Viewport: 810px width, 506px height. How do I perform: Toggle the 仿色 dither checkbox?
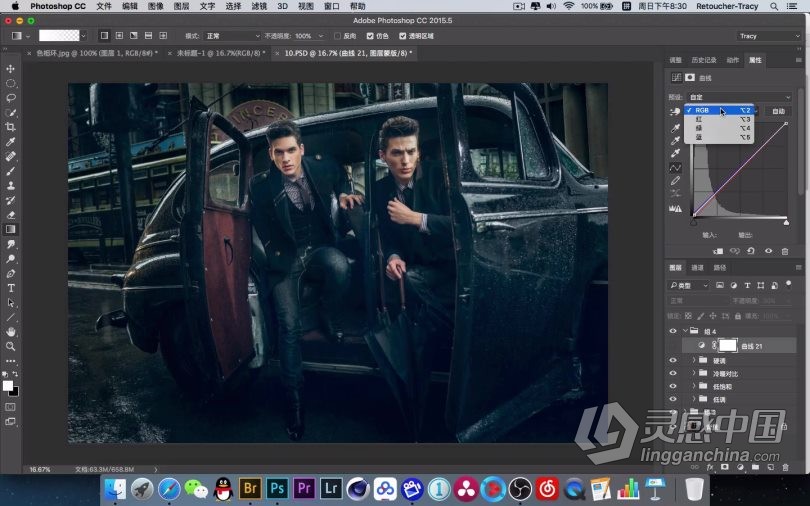click(370, 36)
